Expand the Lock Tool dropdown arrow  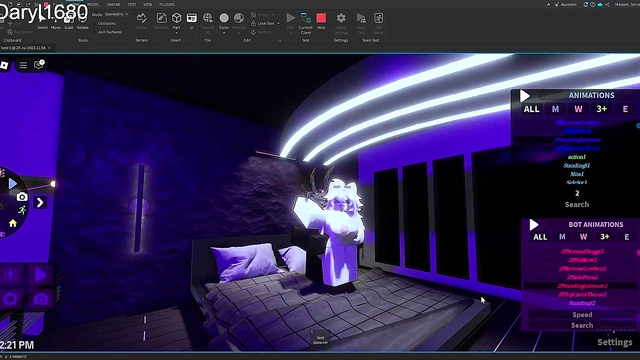coord(278,23)
